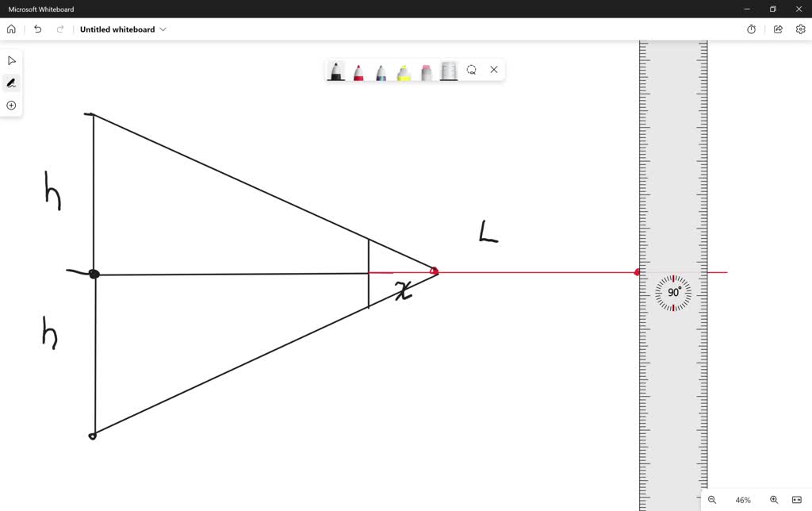Screen dimensions: 812x511
Task: Click the fit-to-screen zoom control
Action: pyautogui.click(x=798, y=500)
